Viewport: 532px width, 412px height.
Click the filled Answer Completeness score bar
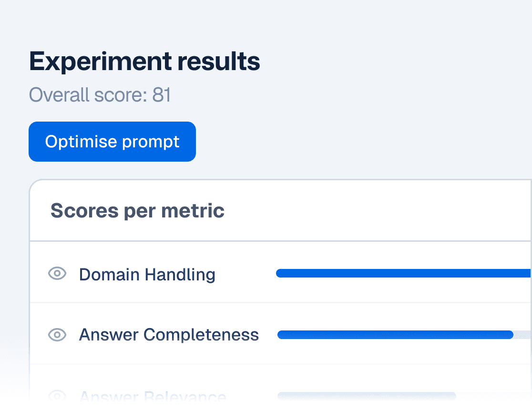395,335
